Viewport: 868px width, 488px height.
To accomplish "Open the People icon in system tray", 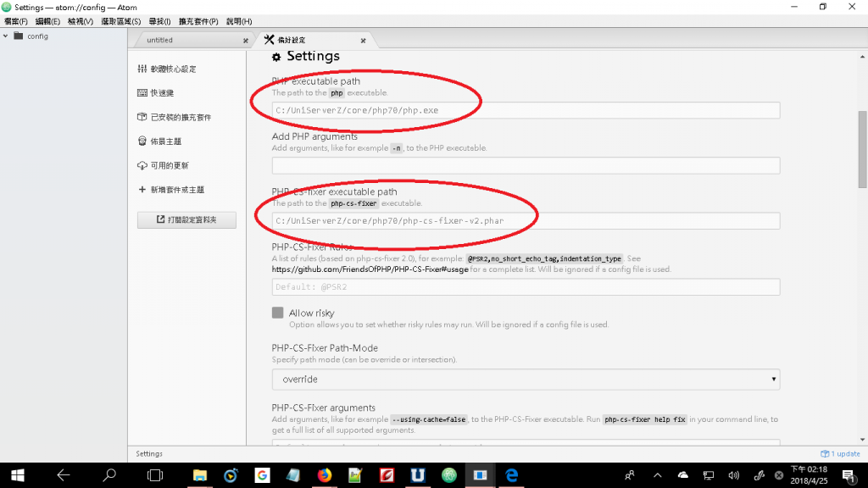I will pos(630,475).
